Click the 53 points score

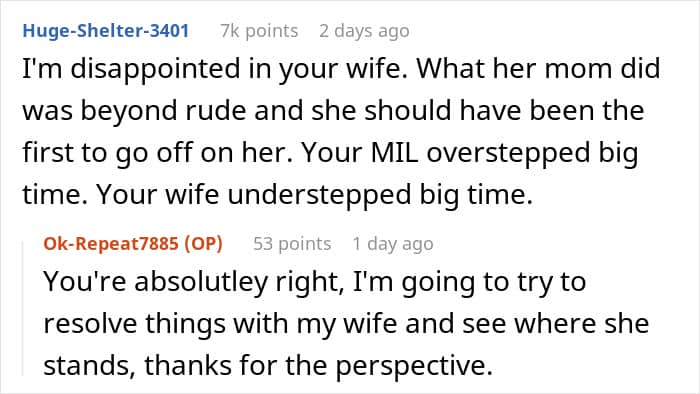click(x=292, y=244)
